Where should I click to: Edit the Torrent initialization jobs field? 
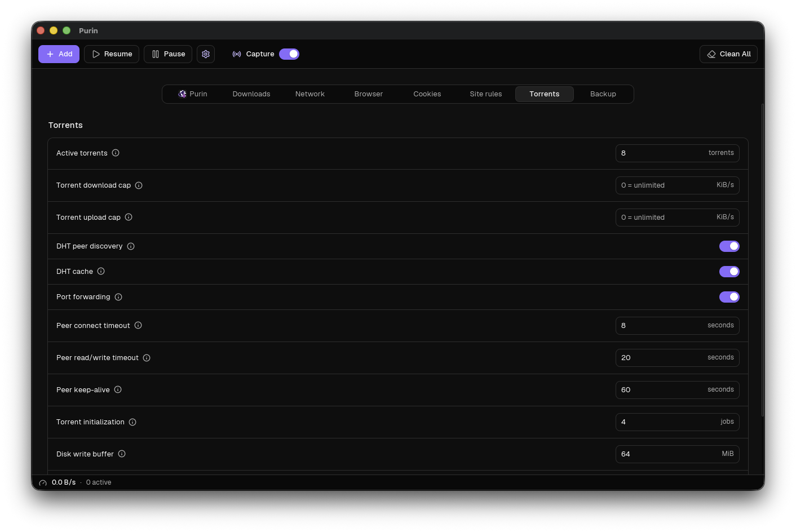pyautogui.click(x=678, y=422)
